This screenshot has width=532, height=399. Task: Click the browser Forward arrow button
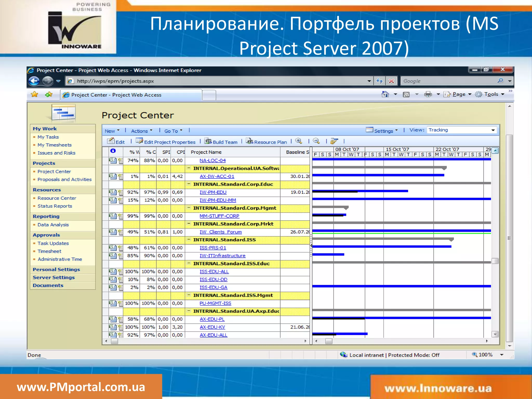coord(48,81)
